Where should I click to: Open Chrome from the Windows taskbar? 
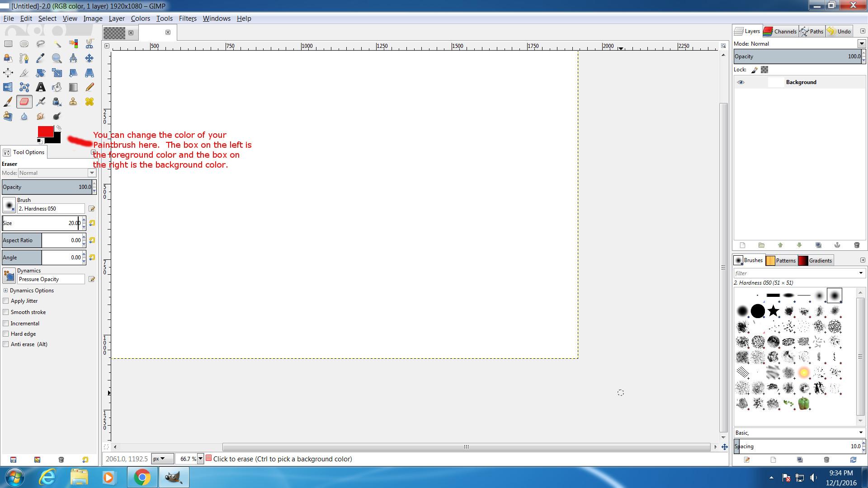142,477
